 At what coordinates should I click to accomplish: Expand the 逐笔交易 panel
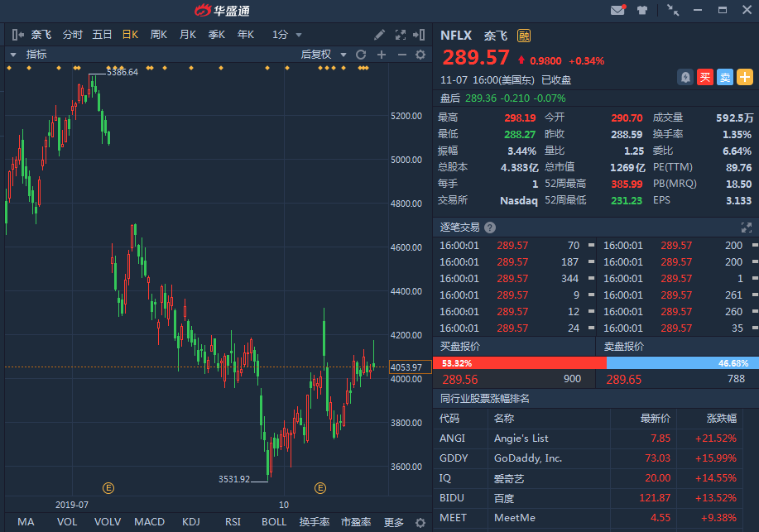pos(747,228)
